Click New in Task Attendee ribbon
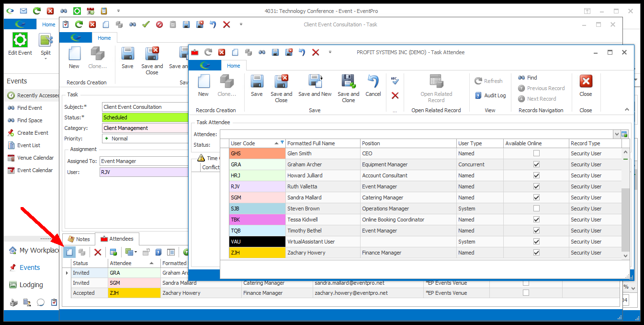644x325 pixels. [x=203, y=86]
